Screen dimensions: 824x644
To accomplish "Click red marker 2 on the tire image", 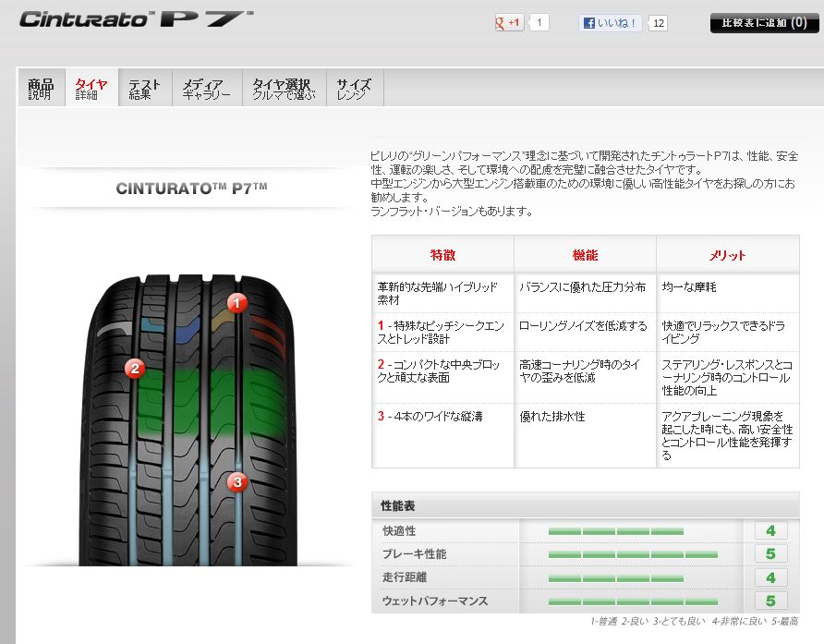I will pyautogui.click(x=135, y=369).
